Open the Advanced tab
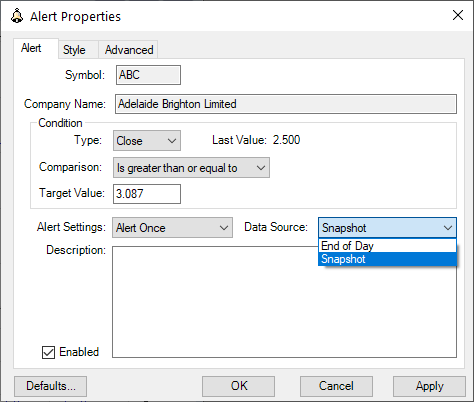 [x=129, y=50]
